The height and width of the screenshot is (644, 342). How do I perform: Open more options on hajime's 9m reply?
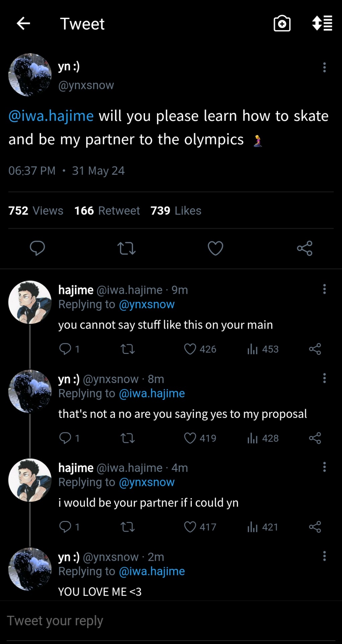click(324, 289)
